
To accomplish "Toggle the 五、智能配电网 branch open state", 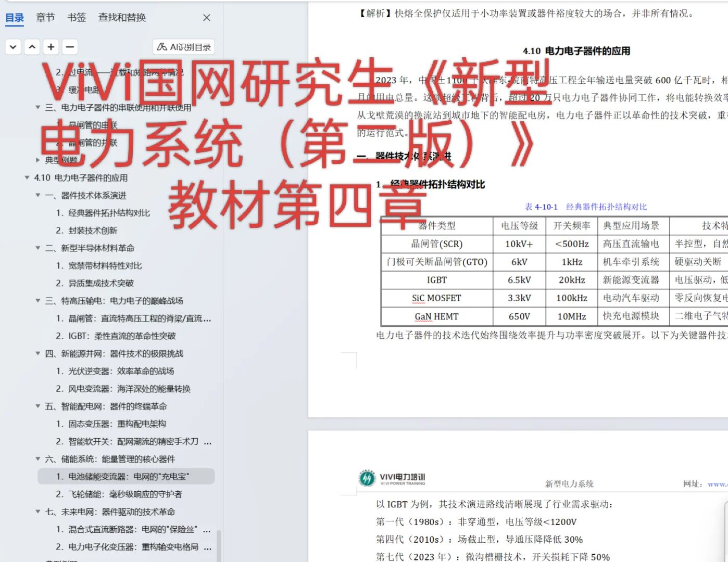I will [37, 406].
